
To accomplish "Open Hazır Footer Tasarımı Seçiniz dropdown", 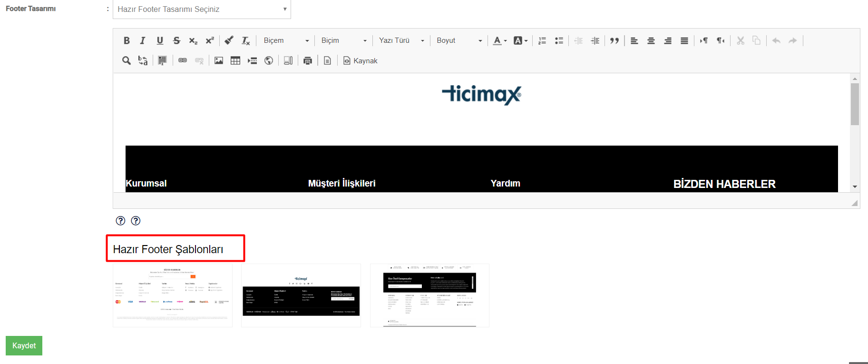I will pyautogui.click(x=202, y=9).
